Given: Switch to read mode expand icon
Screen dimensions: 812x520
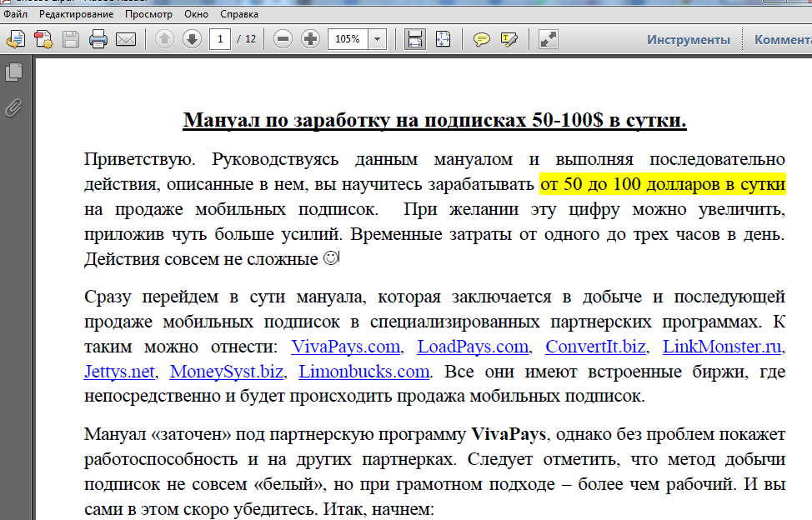Looking at the screenshot, I should point(548,39).
